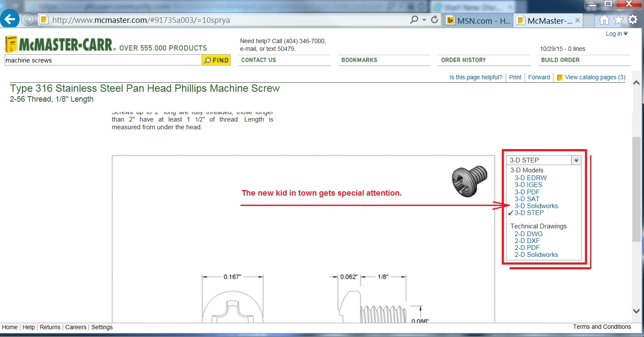
Task: Open the browser Tools gear icon
Action: 633,20
